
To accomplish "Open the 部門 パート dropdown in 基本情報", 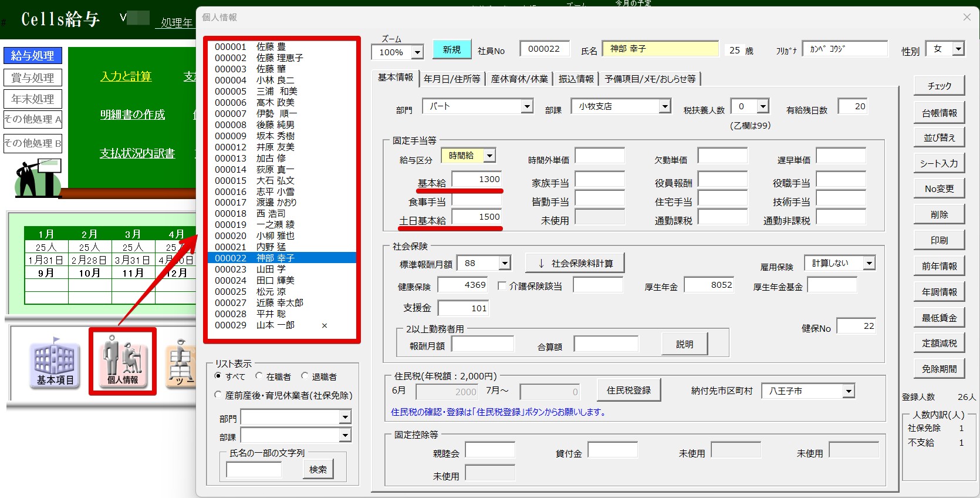I will (x=527, y=106).
